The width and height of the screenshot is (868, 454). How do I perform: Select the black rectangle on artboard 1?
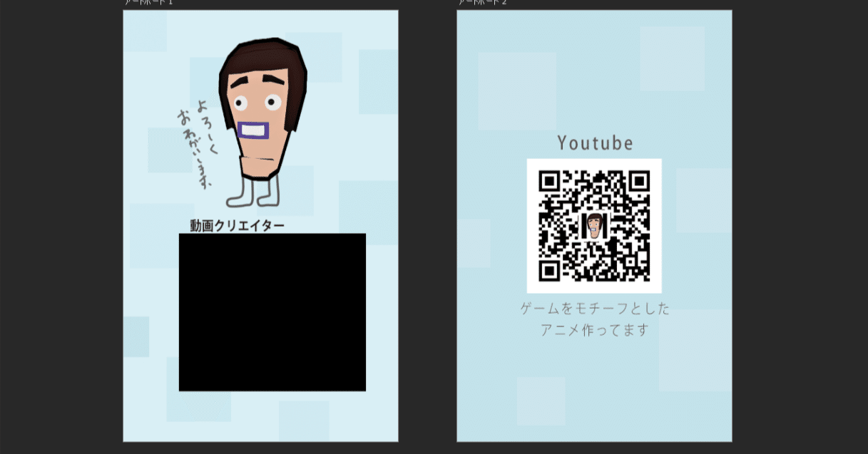tap(272, 312)
